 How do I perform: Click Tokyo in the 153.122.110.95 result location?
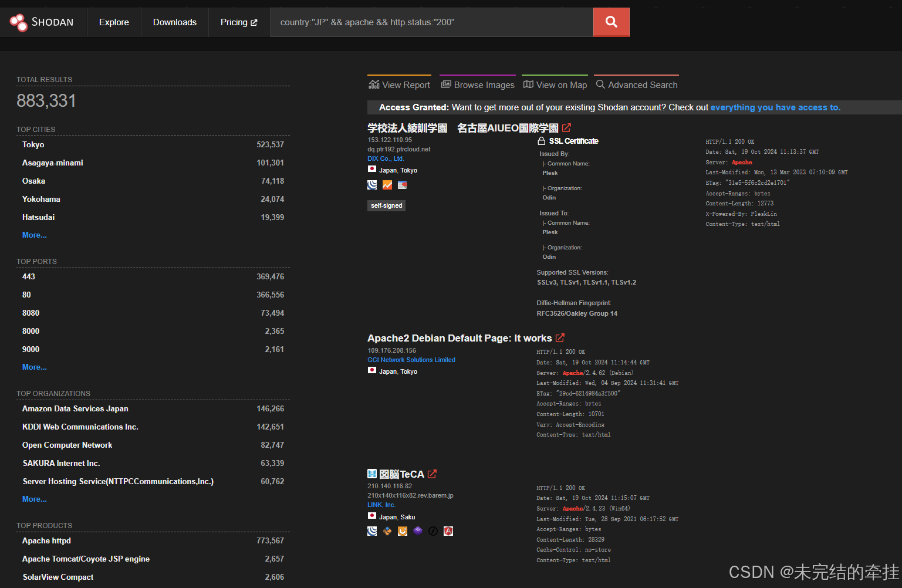tap(409, 170)
